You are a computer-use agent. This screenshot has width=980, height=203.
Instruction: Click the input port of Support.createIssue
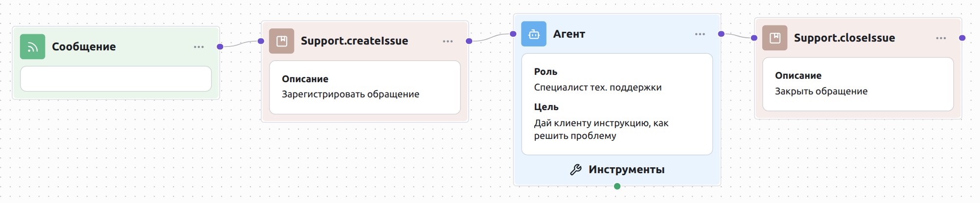pos(261,41)
